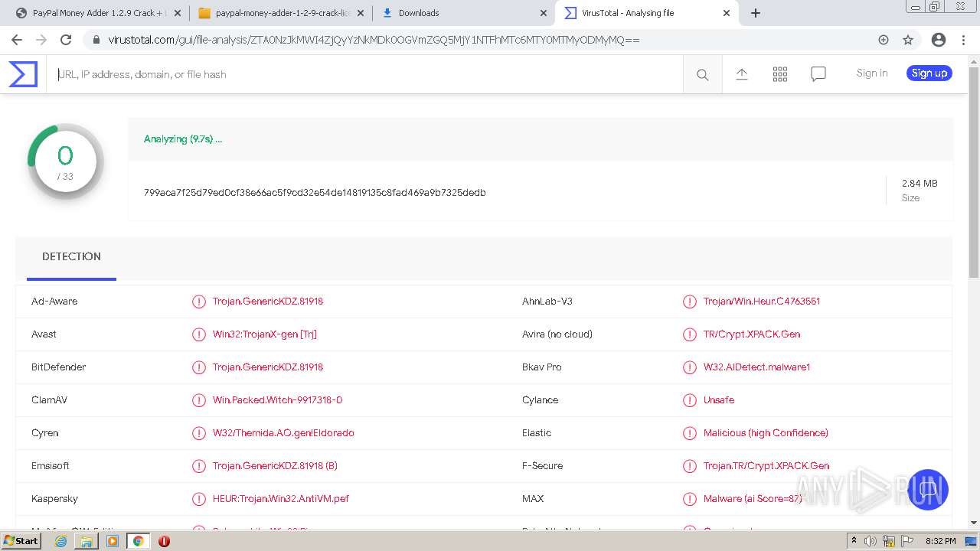Click Malware (ai Score=87) MAX result
The image size is (980, 551).
click(x=753, y=499)
